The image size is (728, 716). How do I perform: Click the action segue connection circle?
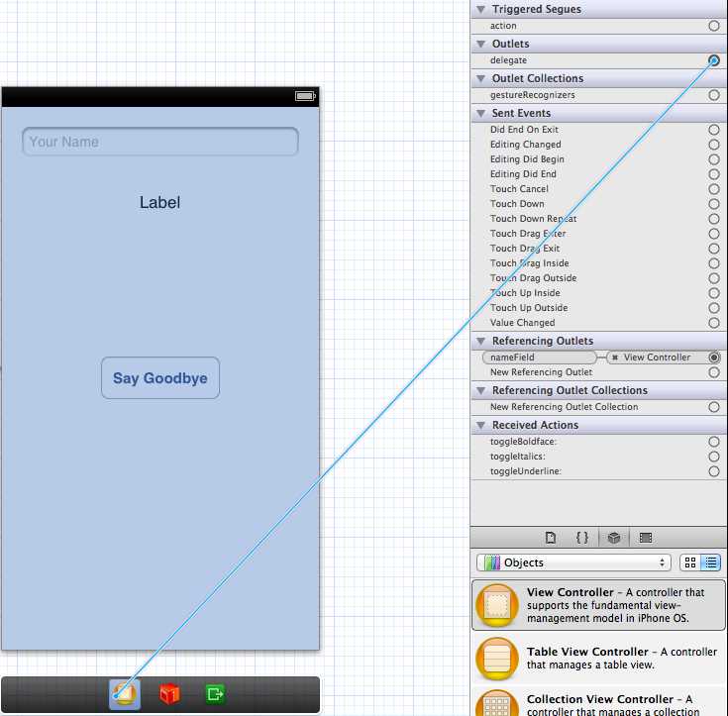[714, 26]
